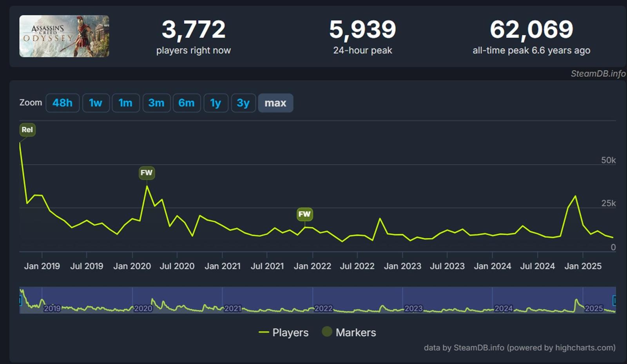Click the SteamDB.info watermark text
627x364 pixels.
[x=598, y=74]
